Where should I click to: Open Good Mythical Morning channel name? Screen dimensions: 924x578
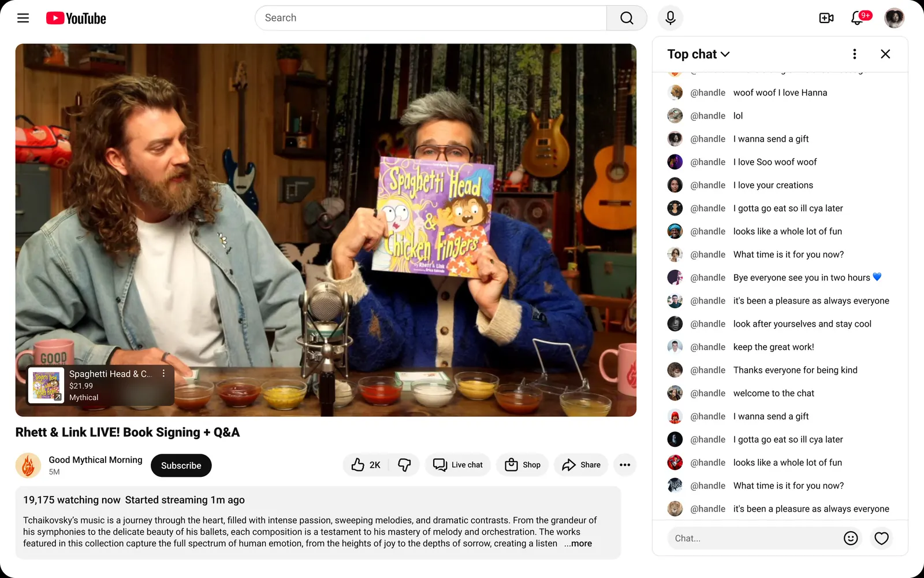point(95,460)
